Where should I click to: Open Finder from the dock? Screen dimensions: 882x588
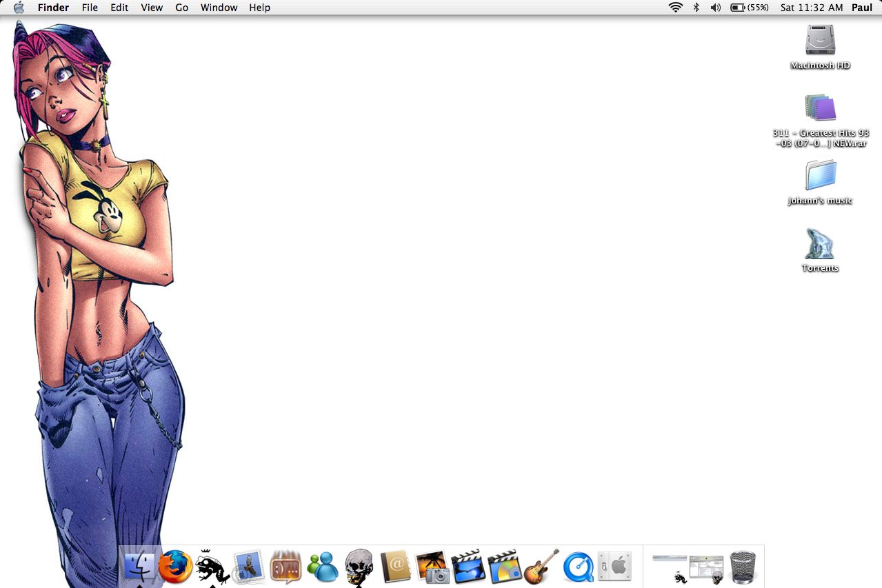pos(140,567)
